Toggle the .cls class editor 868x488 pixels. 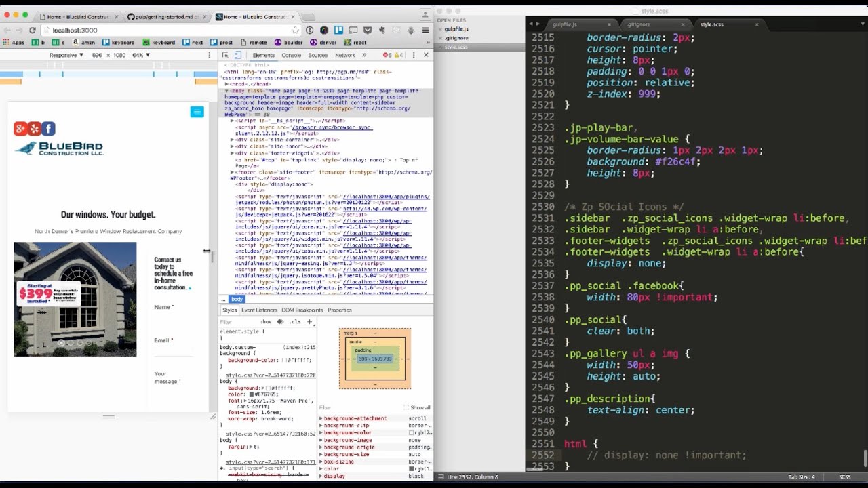pyautogui.click(x=295, y=322)
